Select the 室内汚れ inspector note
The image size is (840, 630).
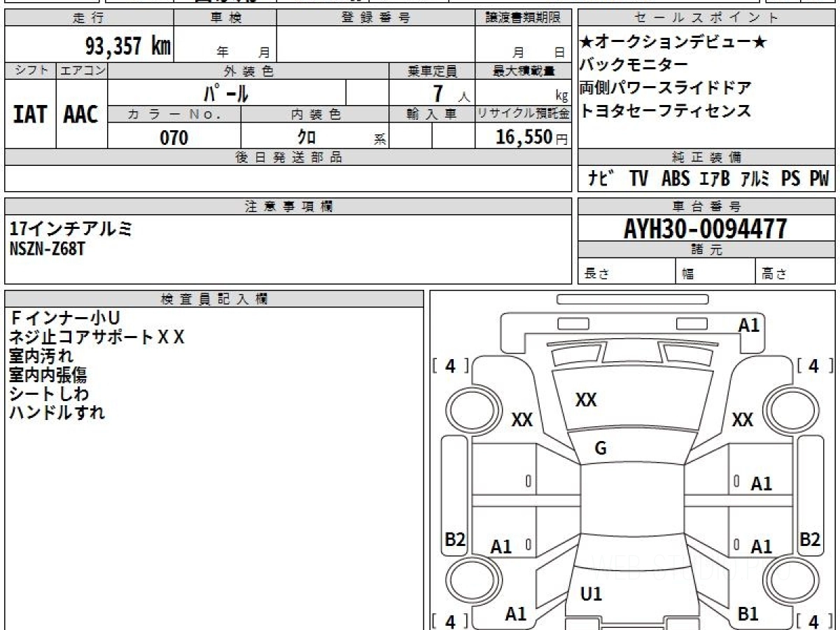41,356
